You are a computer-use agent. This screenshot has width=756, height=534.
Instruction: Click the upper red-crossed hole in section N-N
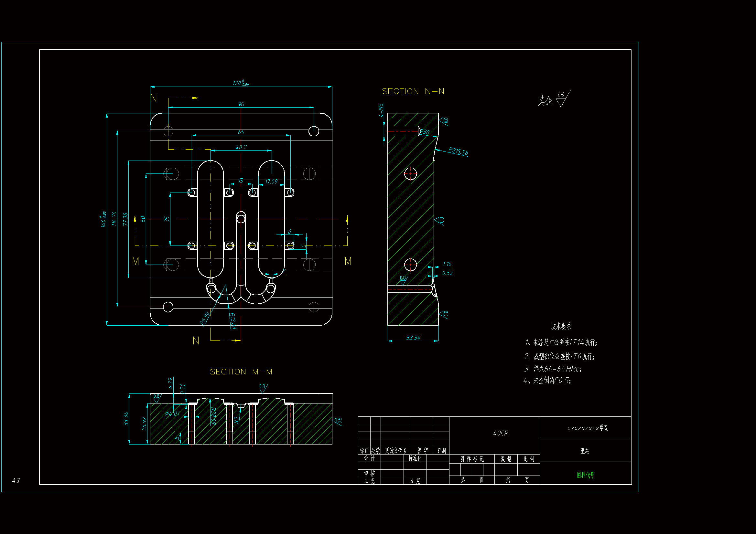tap(410, 173)
